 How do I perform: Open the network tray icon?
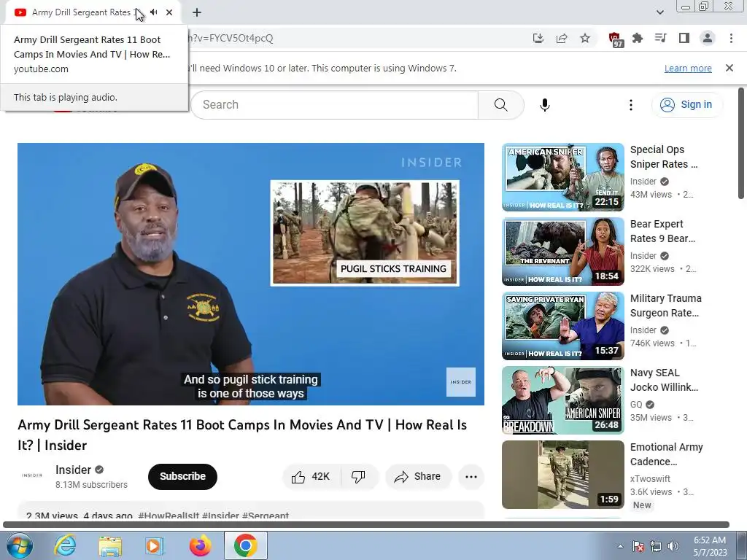pyautogui.click(x=656, y=546)
